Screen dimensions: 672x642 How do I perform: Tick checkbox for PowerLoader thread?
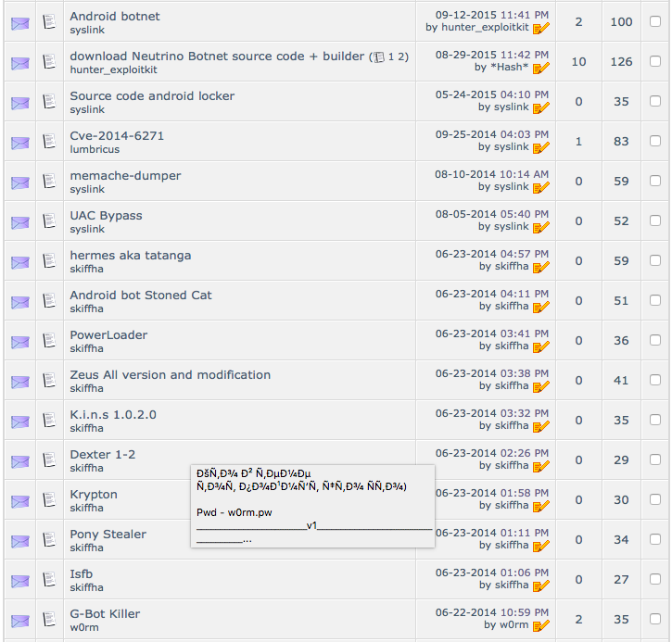(x=655, y=340)
